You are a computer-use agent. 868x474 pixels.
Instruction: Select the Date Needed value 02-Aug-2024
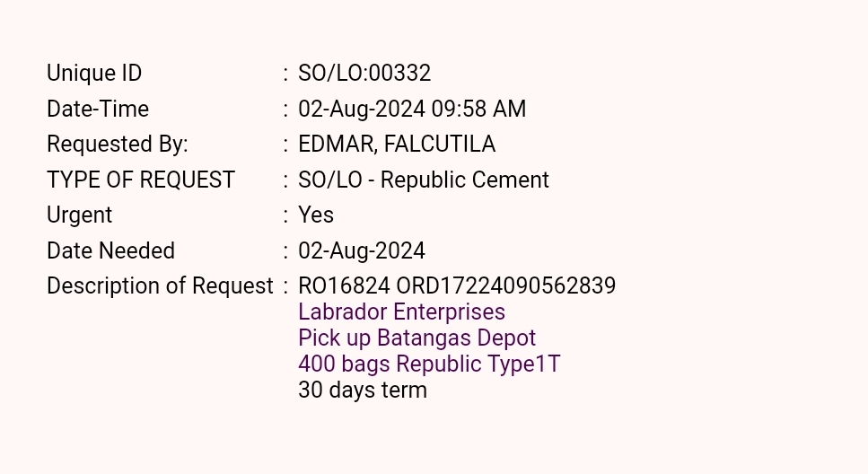pos(362,250)
